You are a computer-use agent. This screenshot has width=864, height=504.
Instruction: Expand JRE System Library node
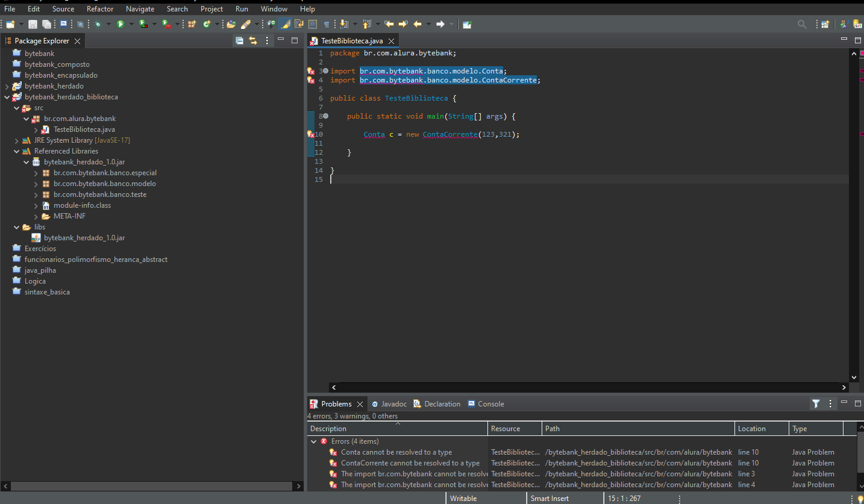click(17, 140)
